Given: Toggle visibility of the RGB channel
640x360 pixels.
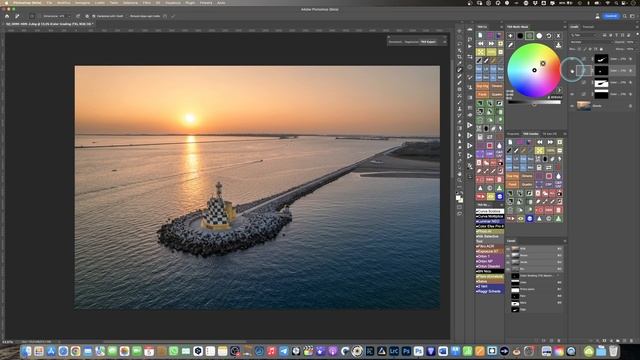Looking at the screenshot, I should 508,249.
